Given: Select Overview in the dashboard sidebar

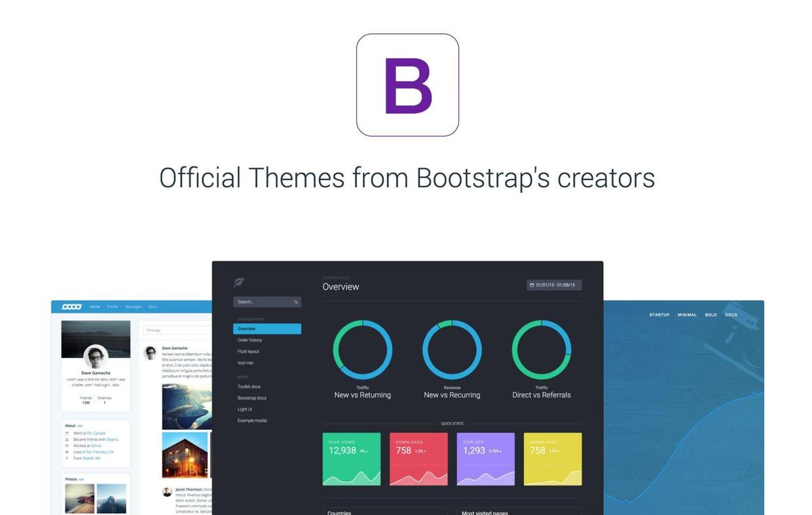Looking at the screenshot, I should point(267,329).
